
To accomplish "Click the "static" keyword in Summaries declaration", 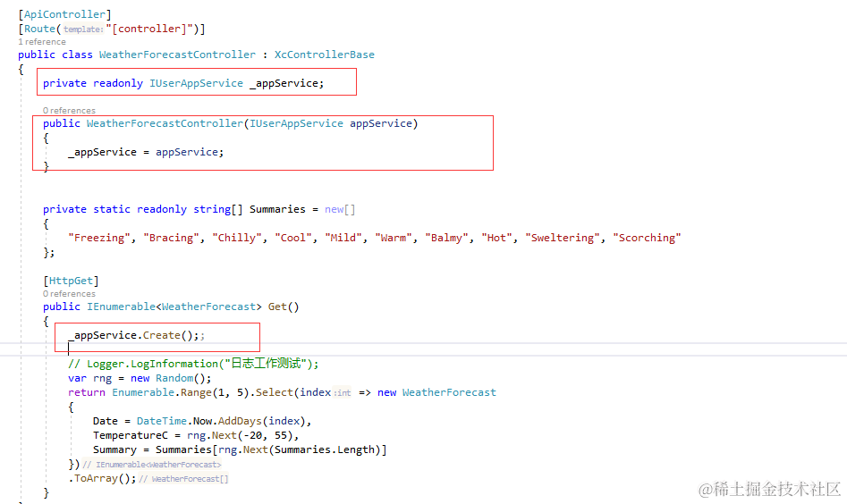I will click(112, 209).
